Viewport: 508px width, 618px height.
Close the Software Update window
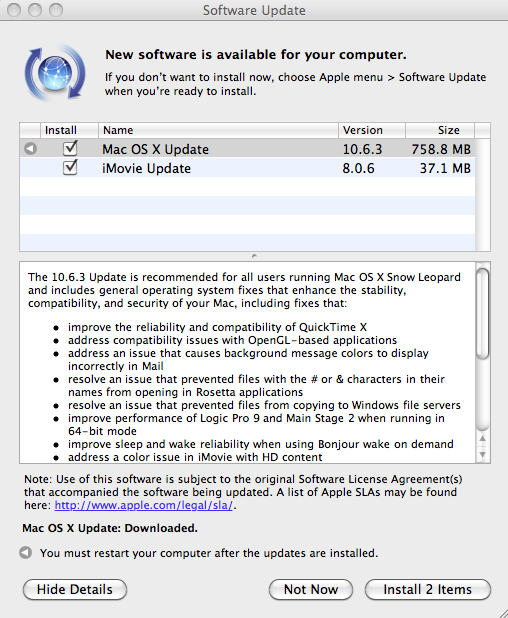(14, 10)
